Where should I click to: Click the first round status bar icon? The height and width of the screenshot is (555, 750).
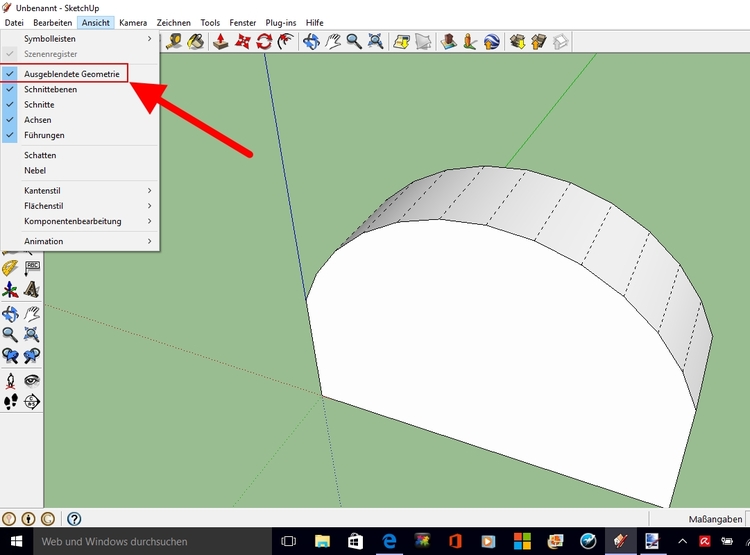[x=9, y=519]
